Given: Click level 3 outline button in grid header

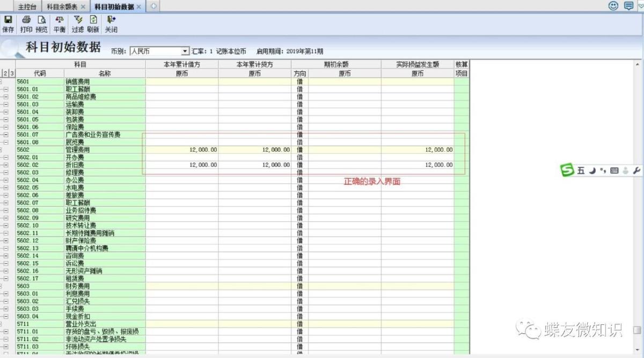Looking at the screenshot, I should pyautogui.click(x=12, y=73).
